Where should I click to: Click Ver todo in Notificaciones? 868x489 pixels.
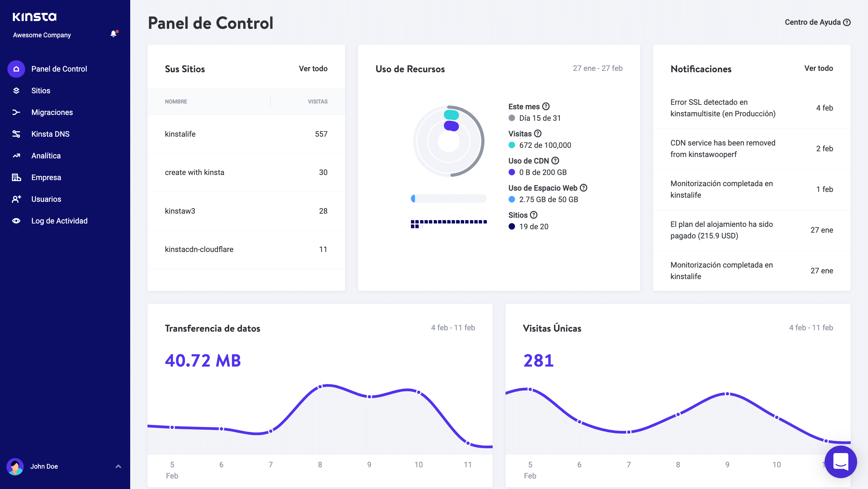818,69
